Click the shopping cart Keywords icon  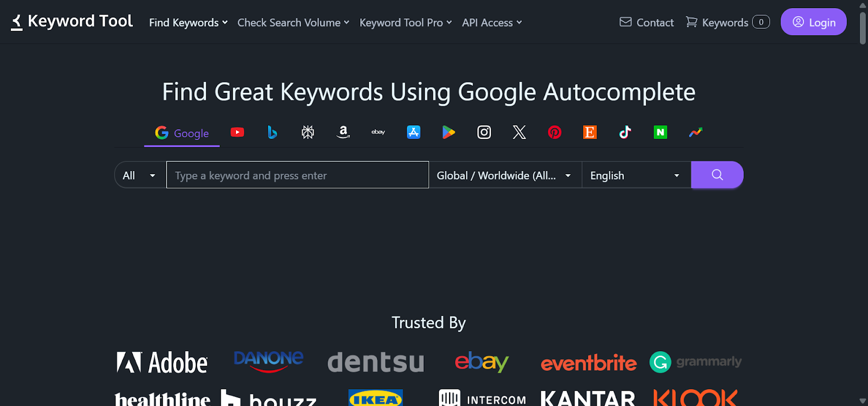(x=691, y=22)
